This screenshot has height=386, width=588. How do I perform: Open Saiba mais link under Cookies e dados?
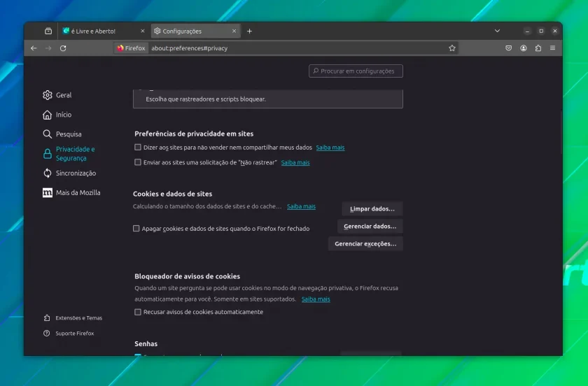click(301, 206)
